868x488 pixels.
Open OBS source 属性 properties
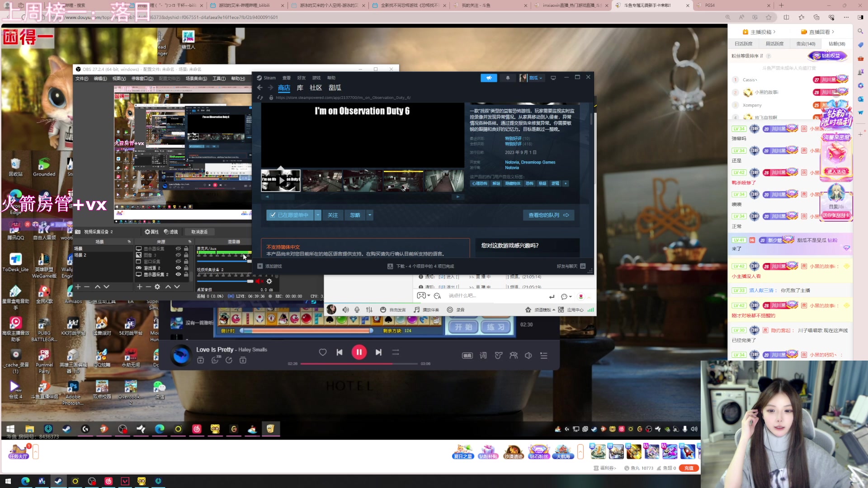click(x=151, y=232)
